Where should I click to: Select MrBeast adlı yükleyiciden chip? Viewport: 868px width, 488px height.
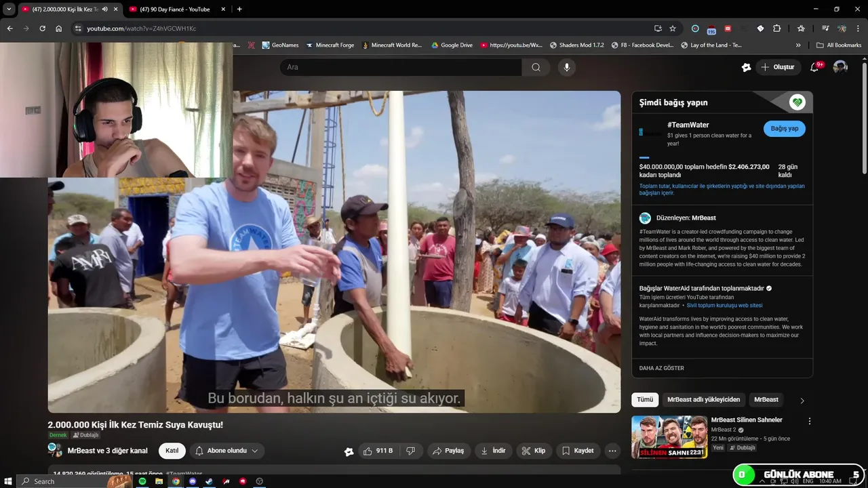pyautogui.click(x=703, y=400)
